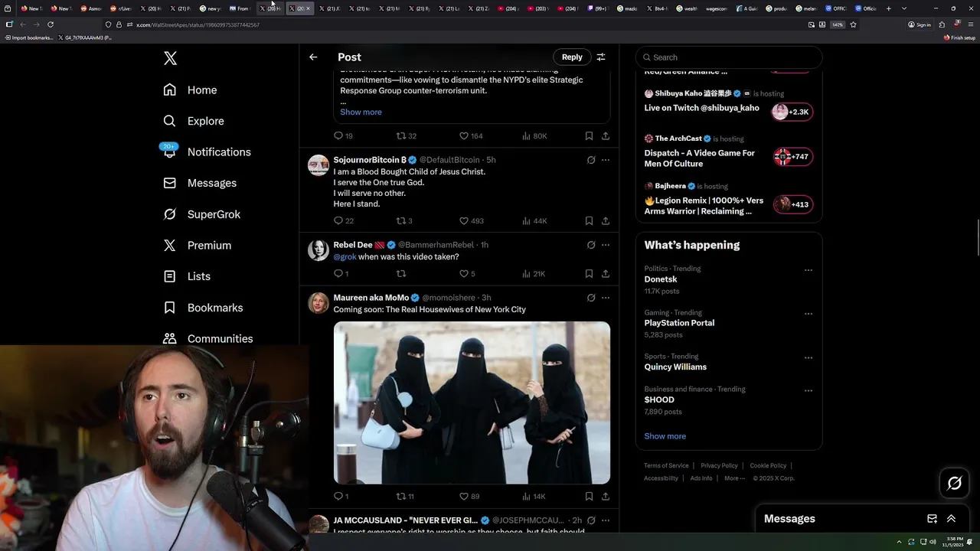Click the @grok mention link

coord(345,257)
